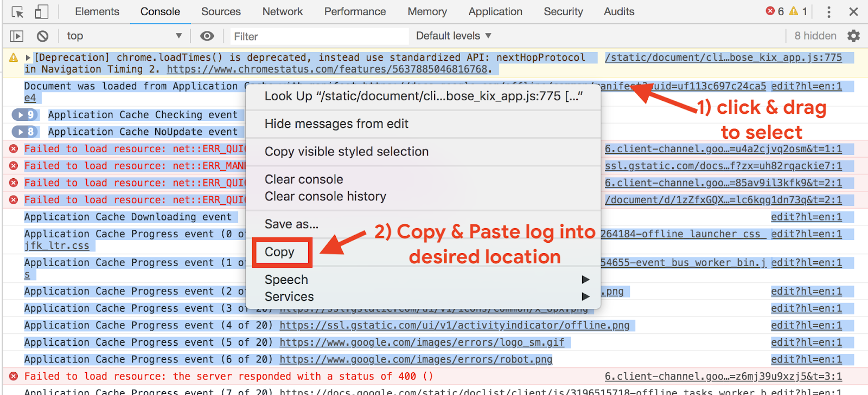868x395 pixels.
Task: Open the logo_sm.gif link
Action: click(x=422, y=342)
